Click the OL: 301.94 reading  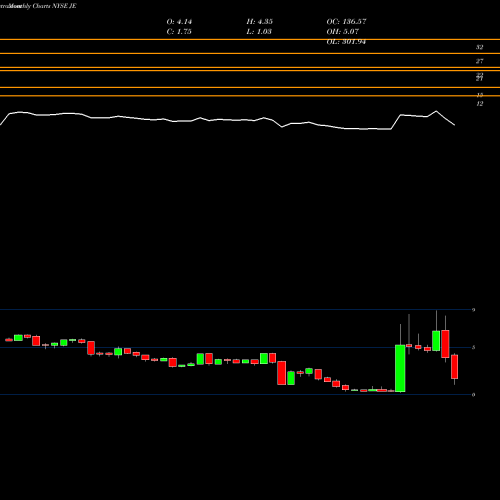(346, 42)
